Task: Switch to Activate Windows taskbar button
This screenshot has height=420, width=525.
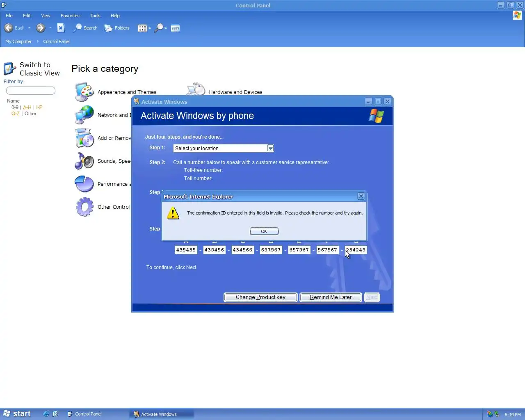Action: point(162,414)
